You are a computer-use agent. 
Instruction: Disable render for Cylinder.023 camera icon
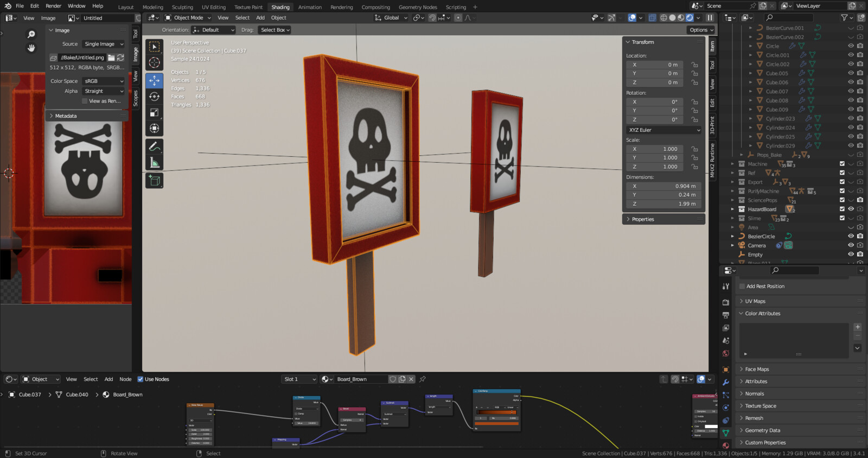tap(860, 118)
